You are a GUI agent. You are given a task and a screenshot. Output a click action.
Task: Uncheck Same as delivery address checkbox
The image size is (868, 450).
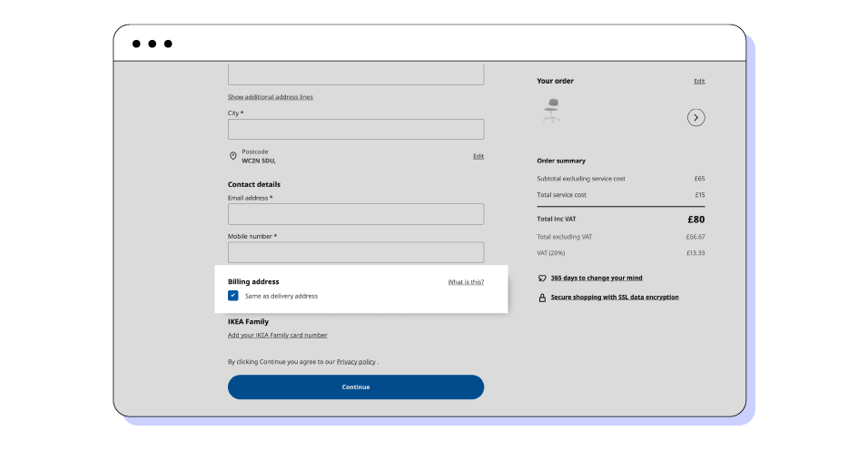coord(233,296)
